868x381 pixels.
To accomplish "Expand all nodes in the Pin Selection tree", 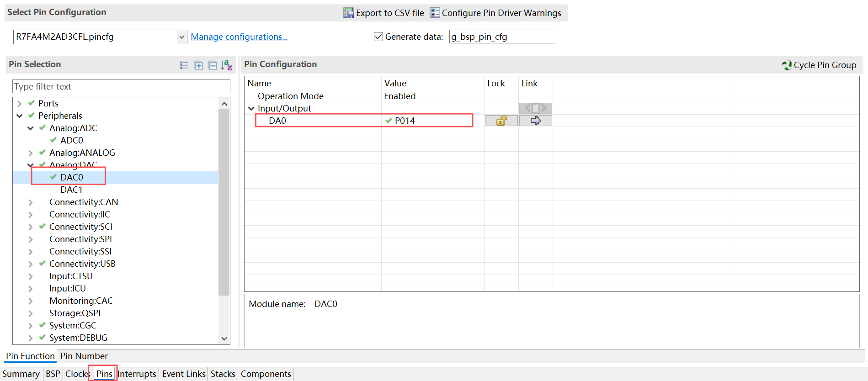I will [198, 65].
